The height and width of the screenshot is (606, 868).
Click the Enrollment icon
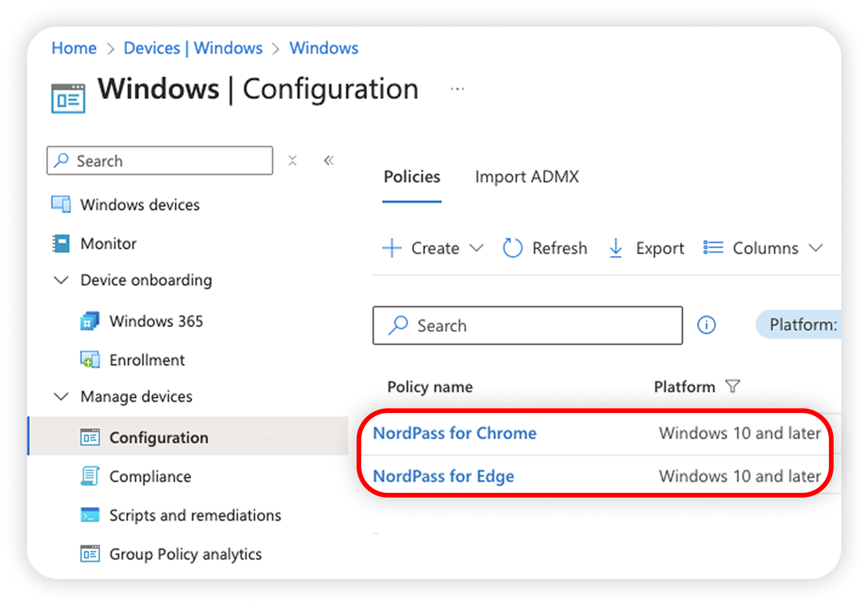pyautogui.click(x=90, y=359)
